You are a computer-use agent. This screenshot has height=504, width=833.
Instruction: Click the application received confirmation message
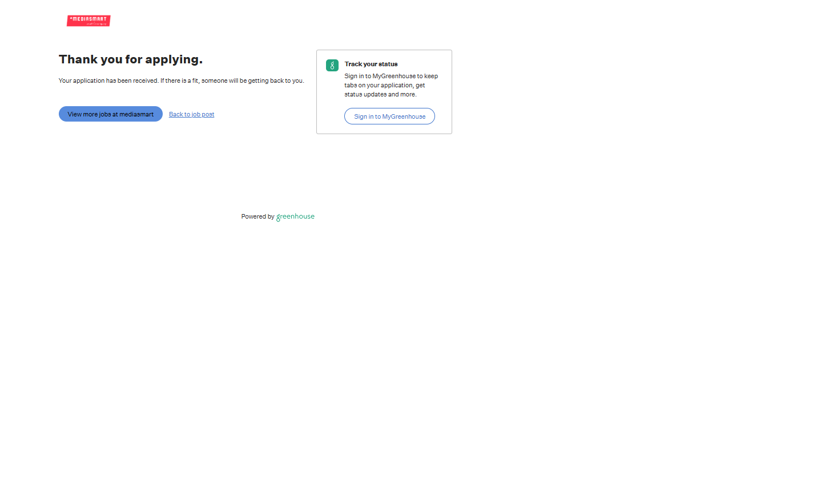[181, 81]
